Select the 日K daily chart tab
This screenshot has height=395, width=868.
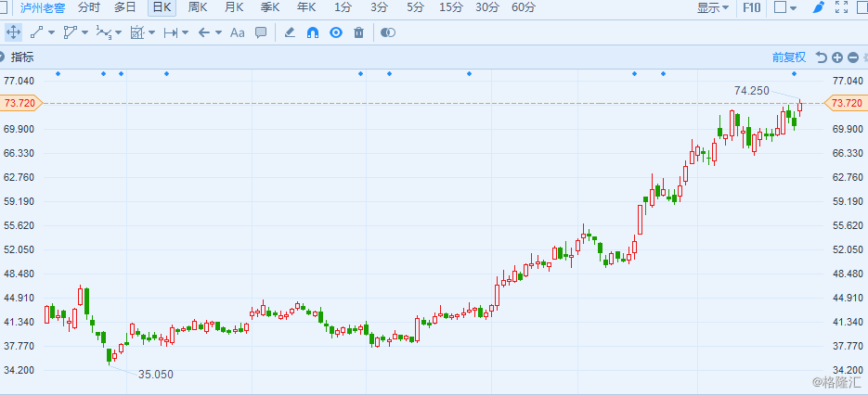click(162, 7)
